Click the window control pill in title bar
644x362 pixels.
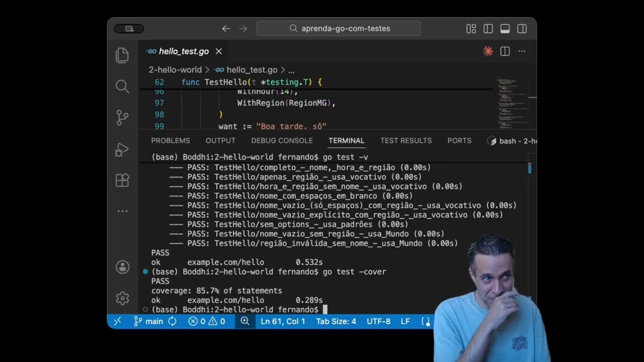(x=129, y=29)
